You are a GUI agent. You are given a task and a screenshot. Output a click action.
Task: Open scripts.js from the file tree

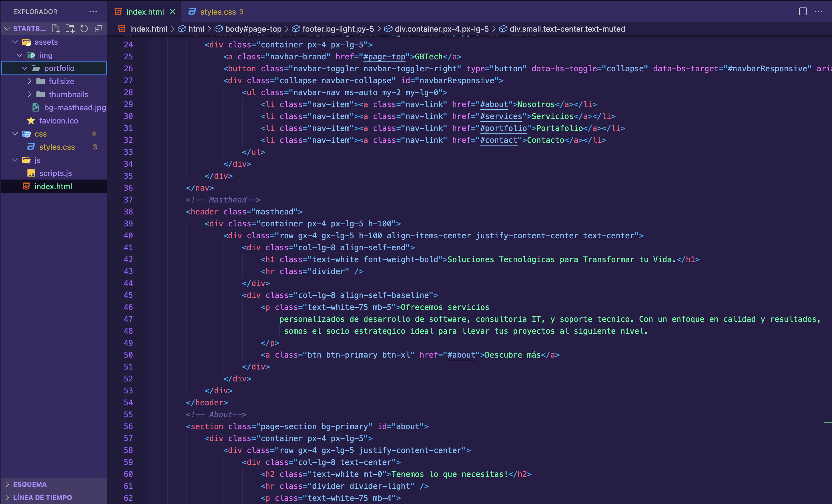click(x=56, y=173)
